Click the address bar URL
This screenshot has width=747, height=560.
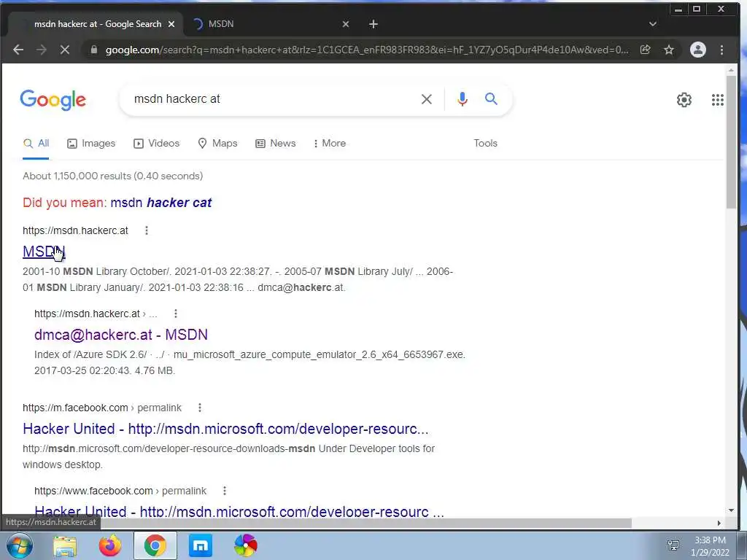[367, 50]
